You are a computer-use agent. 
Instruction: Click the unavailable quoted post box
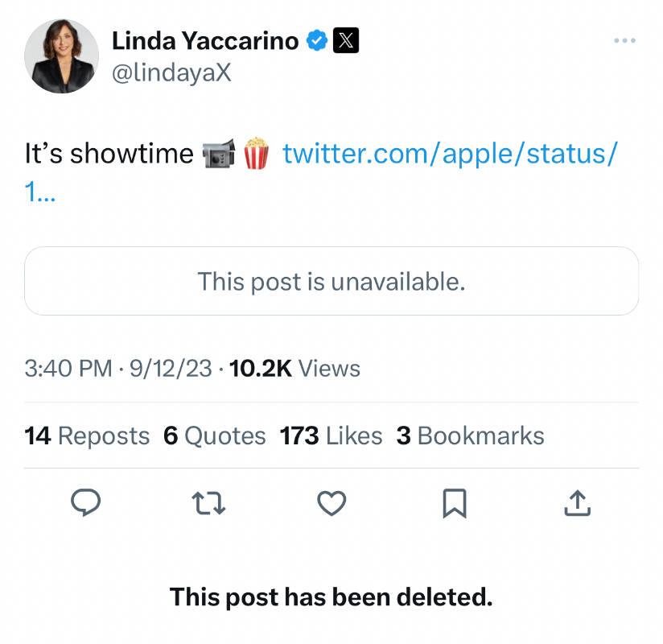(331, 281)
